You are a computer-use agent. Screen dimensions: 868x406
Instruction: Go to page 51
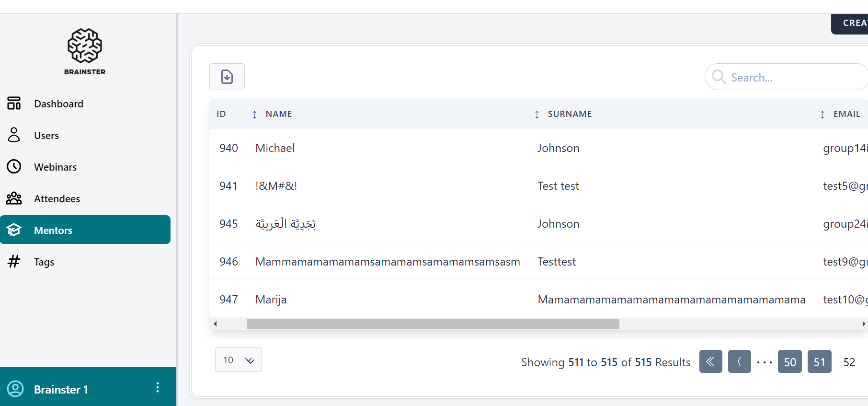(x=819, y=362)
